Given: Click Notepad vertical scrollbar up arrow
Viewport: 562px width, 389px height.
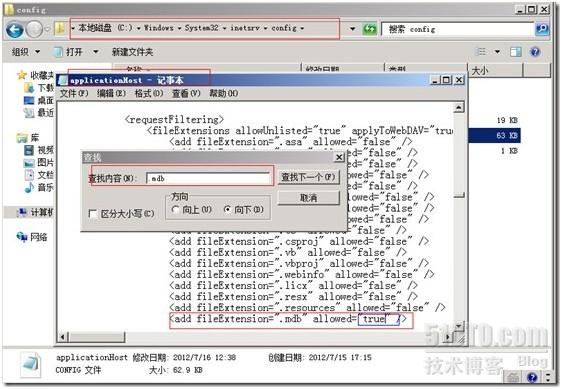Looking at the screenshot, I should pyautogui.click(x=458, y=107).
